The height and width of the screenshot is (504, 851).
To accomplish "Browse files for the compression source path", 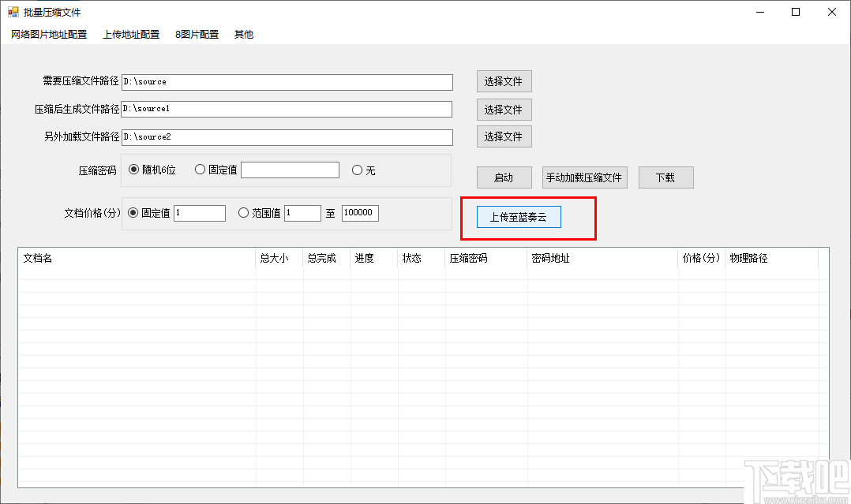I will pos(504,81).
